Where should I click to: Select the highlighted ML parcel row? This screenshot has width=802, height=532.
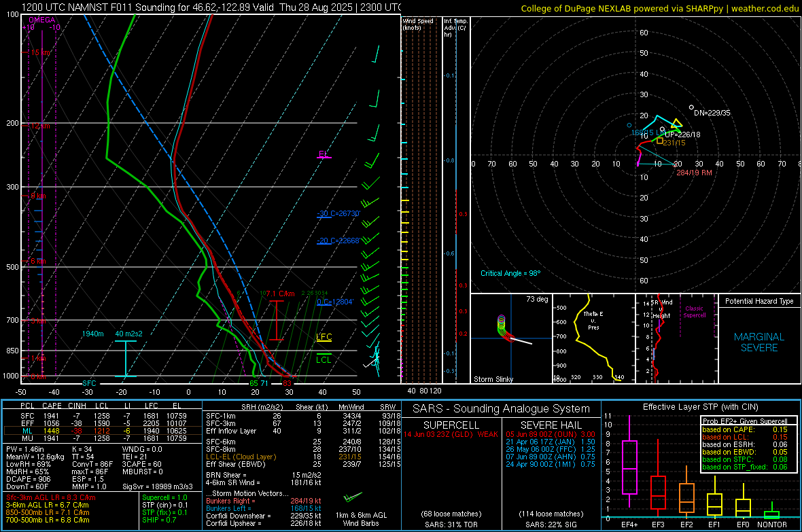pyautogui.click(x=103, y=431)
